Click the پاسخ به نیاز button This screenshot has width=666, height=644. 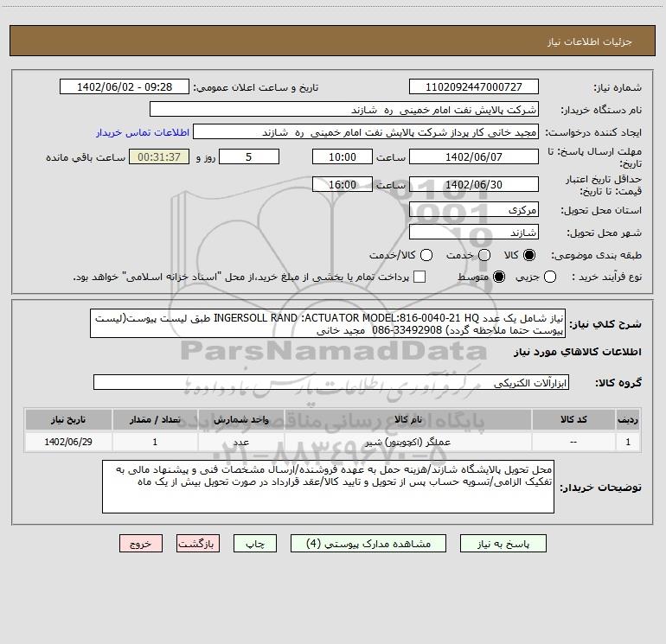503,544
